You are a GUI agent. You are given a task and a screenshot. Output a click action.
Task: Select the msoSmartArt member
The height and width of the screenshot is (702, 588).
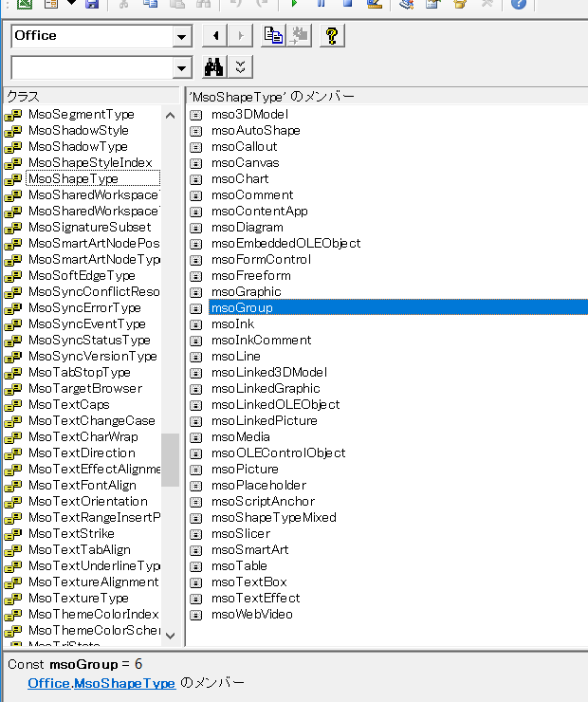coord(249,550)
